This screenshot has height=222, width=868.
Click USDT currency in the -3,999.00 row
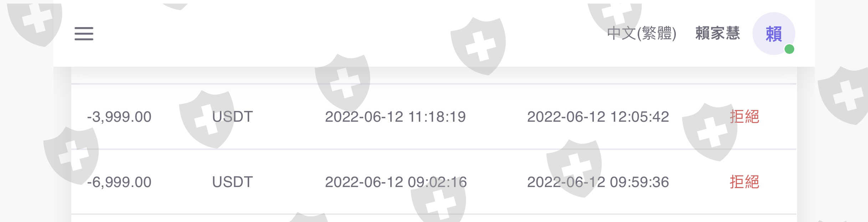[232, 117]
